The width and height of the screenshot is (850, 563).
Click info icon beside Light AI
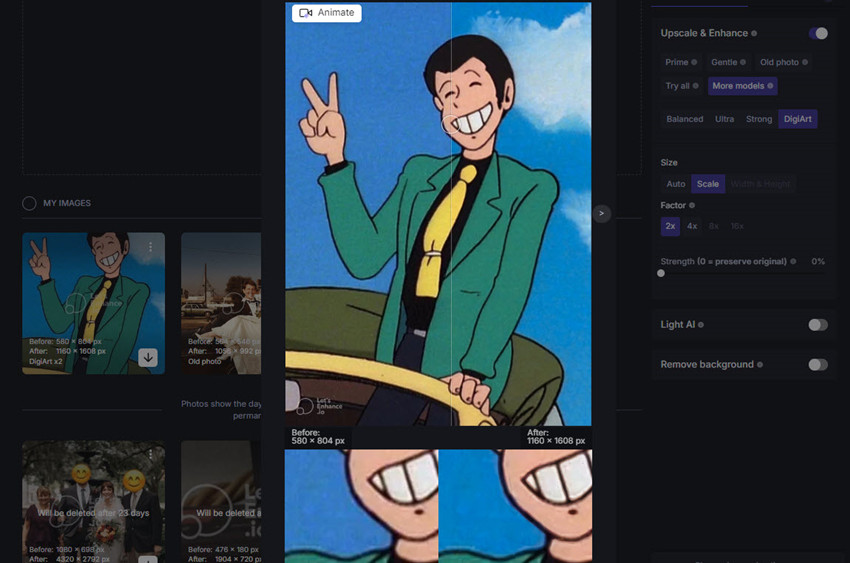tap(701, 325)
